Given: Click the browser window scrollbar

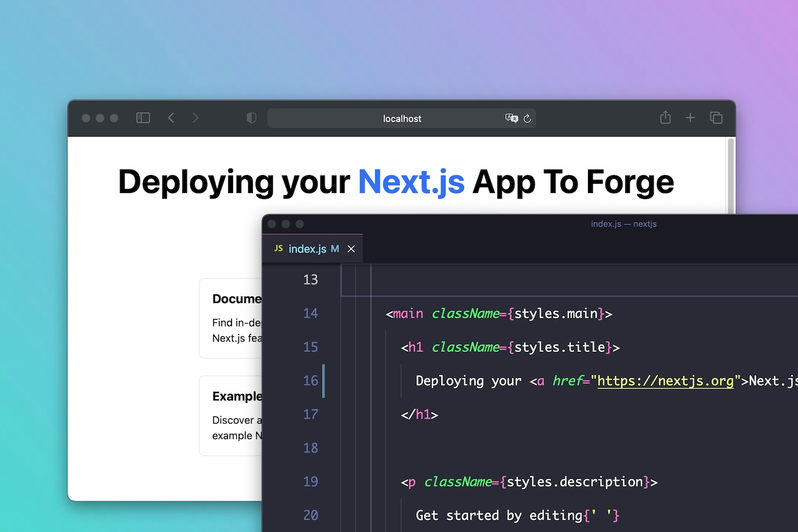Looking at the screenshot, I should [x=729, y=176].
